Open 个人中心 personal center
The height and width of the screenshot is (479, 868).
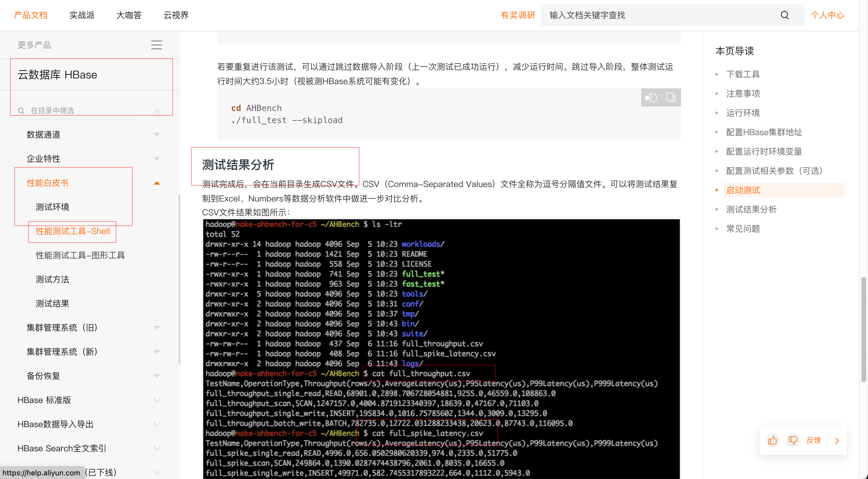coord(827,15)
